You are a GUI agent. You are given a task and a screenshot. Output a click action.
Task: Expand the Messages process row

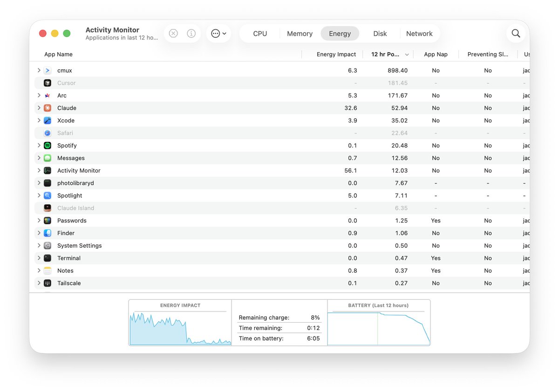click(x=39, y=158)
